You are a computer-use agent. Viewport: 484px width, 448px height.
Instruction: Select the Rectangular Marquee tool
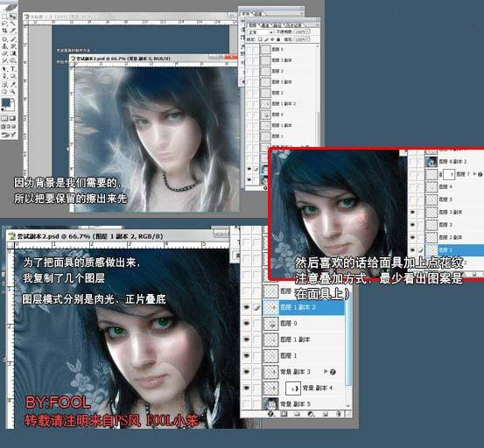tap(4, 16)
